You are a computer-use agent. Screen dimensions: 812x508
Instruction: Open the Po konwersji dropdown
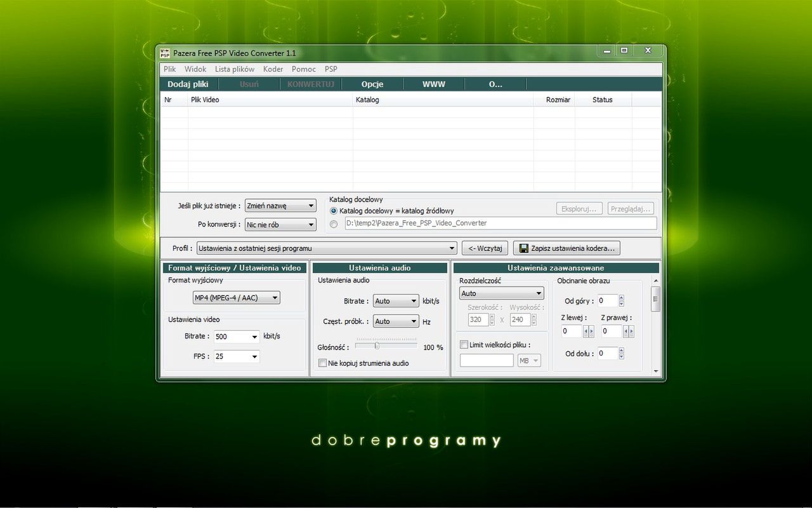(280, 224)
